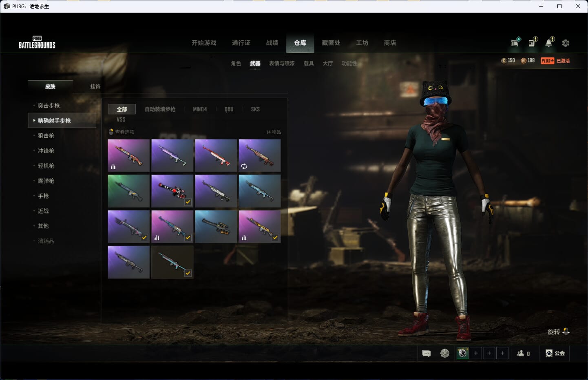Open 查看选项 view options
This screenshot has width=588, height=380.
click(x=125, y=132)
